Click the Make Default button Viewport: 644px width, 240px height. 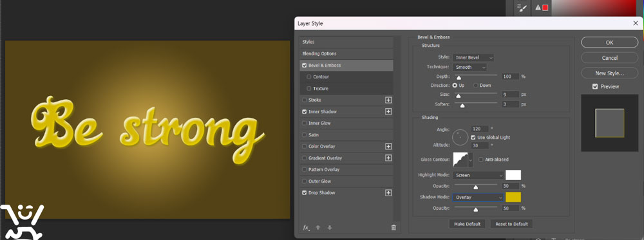tap(467, 224)
